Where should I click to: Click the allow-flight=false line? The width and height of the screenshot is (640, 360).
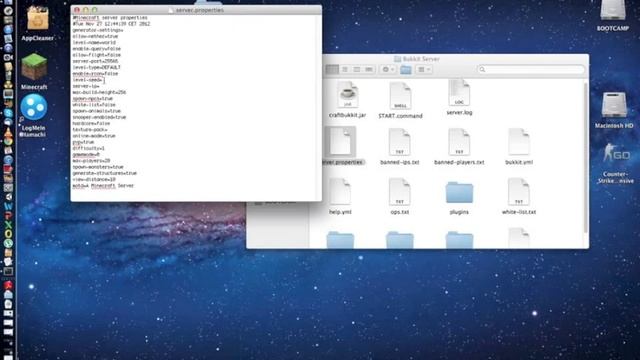pyautogui.click(x=97, y=55)
